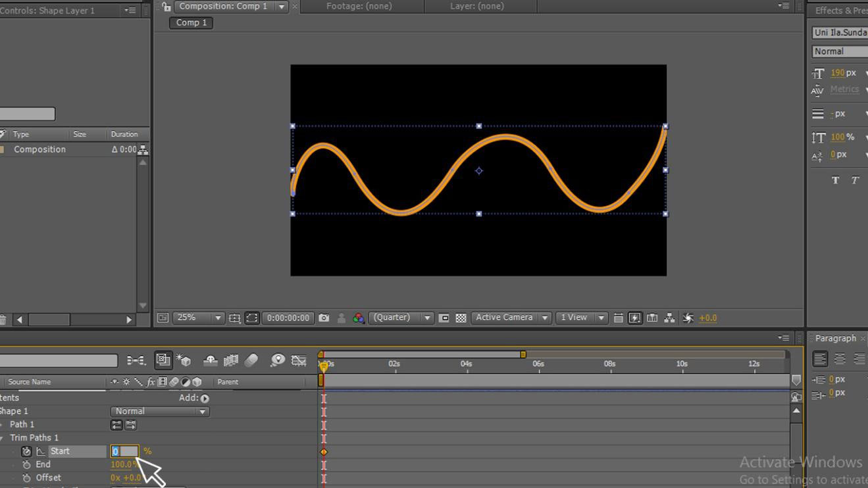Open the Normal blend mode dropdown for Shape 1
Image resolution: width=868 pixels, height=488 pixels.
click(x=202, y=411)
